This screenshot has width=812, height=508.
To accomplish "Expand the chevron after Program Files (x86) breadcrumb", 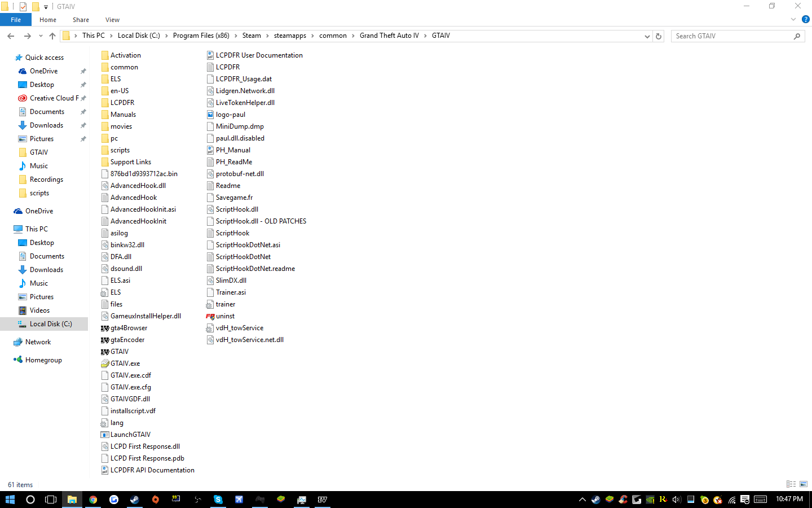I will (236, 36).
